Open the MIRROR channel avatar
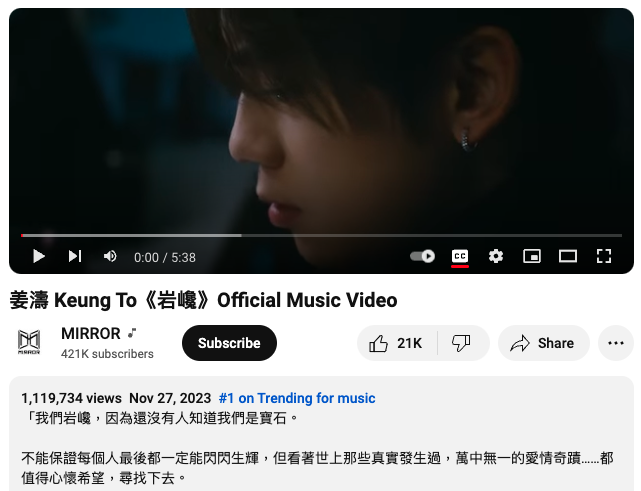 29,342
